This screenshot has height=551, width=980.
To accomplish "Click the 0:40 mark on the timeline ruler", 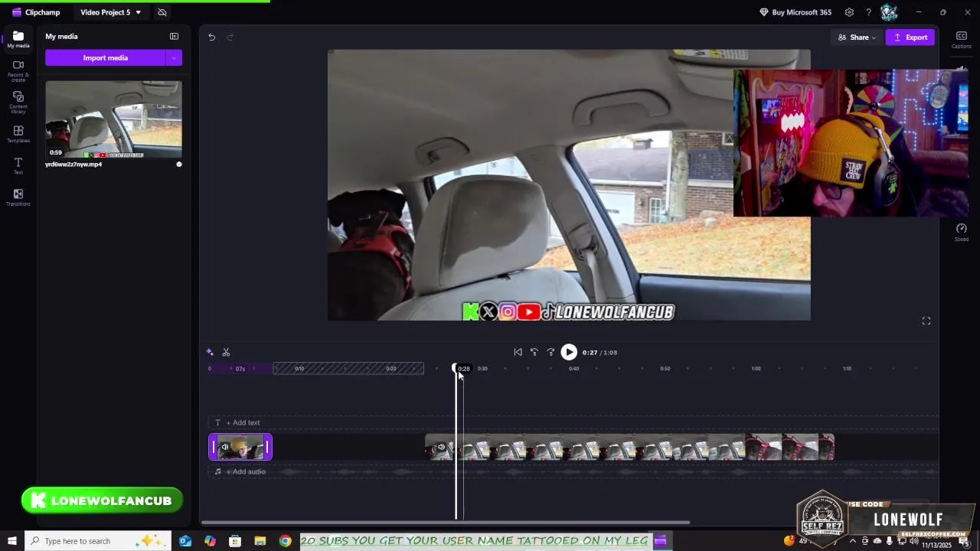I will (x=573, y=369).
